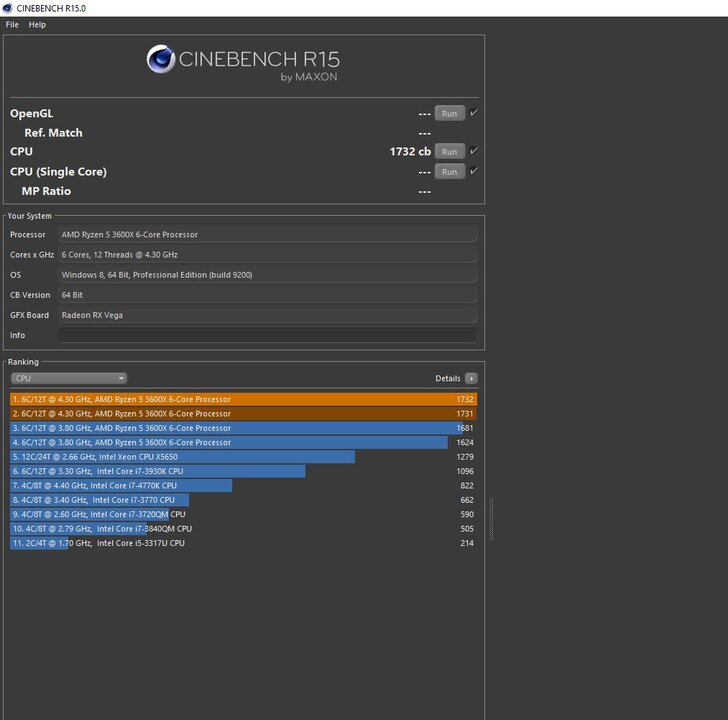Toggle the CPU test checkbox
The height and width of the screenshot is (720, 728).
click(473, 151)
